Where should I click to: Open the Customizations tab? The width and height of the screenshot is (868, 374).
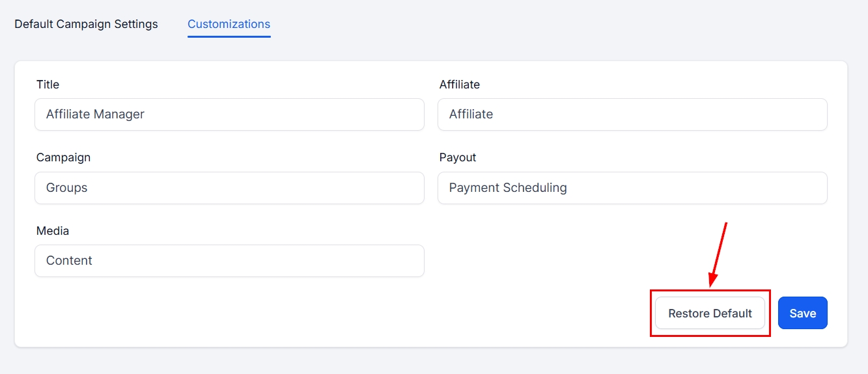(x=229, y=24)
